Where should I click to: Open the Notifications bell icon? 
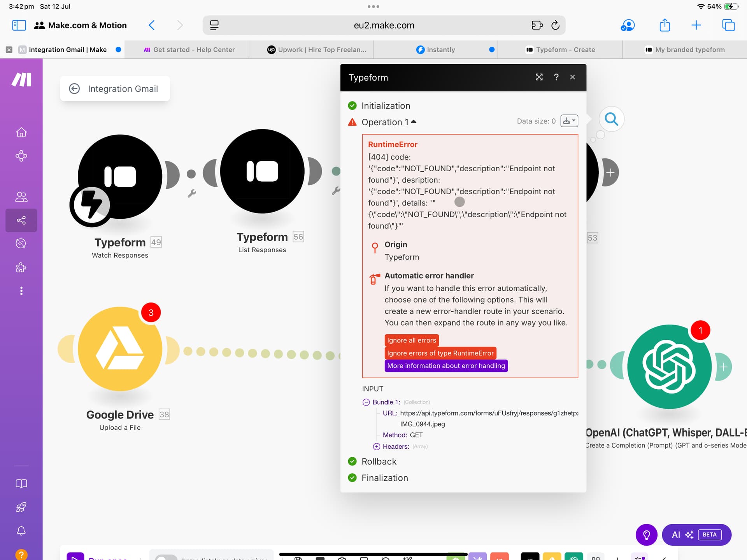click(21, 531)
